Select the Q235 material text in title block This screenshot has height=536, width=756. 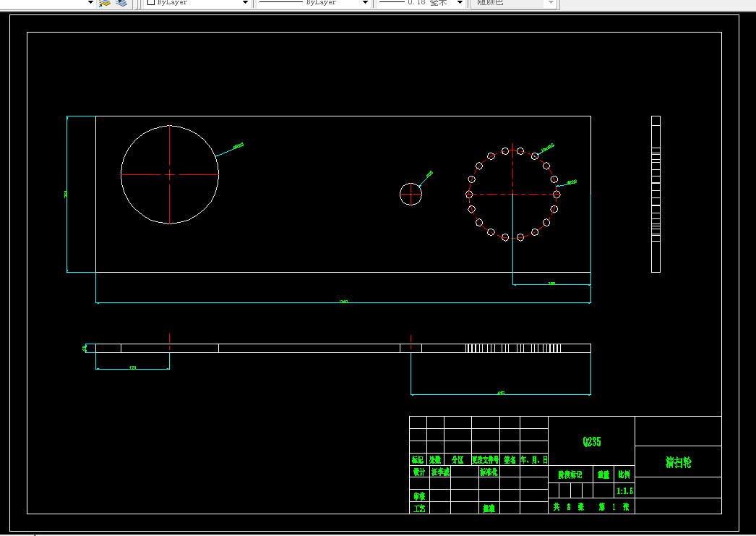click(x=592, y=441)
